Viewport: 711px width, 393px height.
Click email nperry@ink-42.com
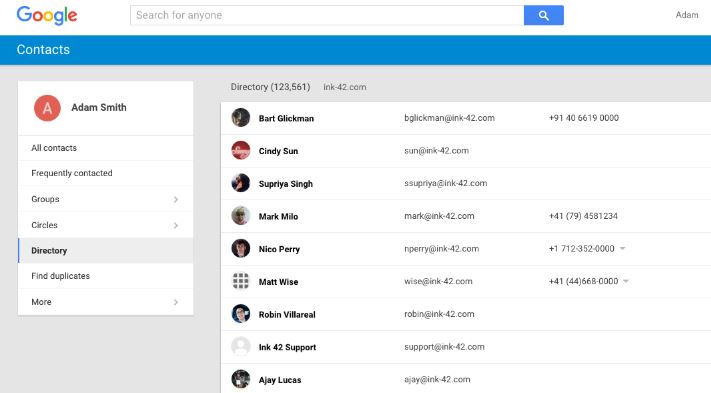coord(442,248)
